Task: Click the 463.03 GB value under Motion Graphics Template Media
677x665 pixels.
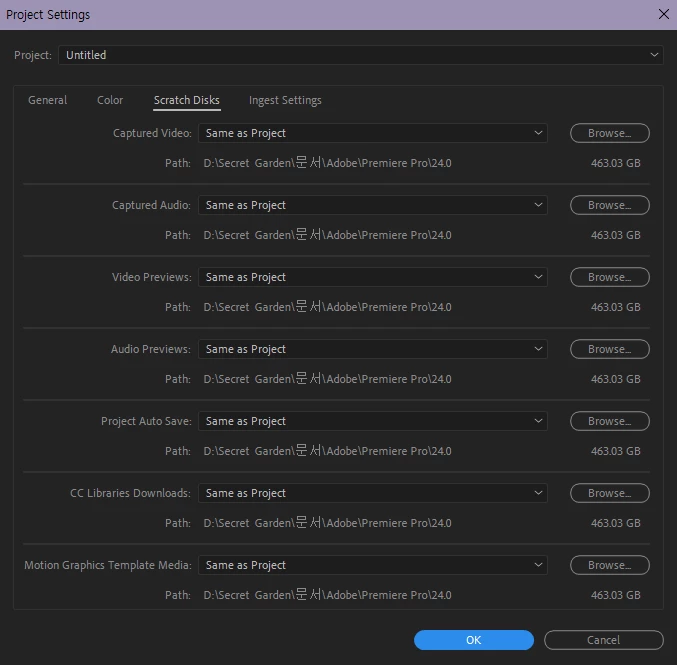Action: pyautogui.click(x=616, y=595)
